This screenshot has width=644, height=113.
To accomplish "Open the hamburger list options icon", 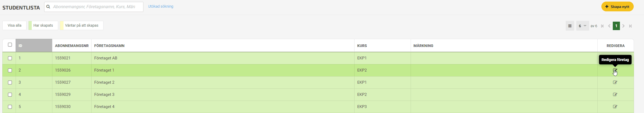I will (x=570, y=26).
